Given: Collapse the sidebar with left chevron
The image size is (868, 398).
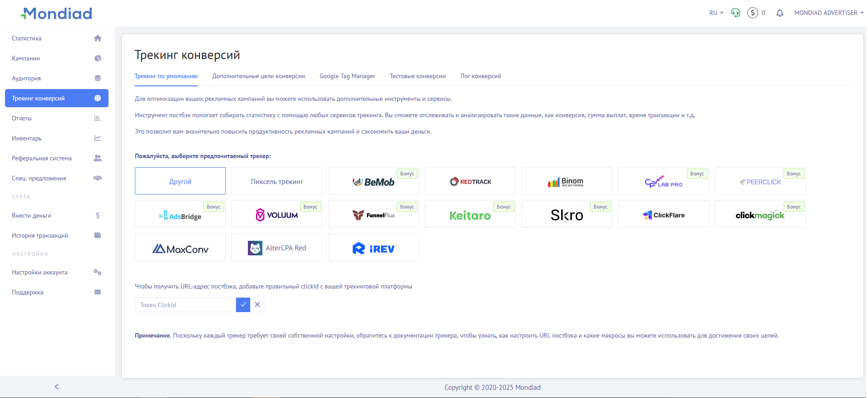Looking at the screenshot, I should pyautogui.click(x=57, y=387).
